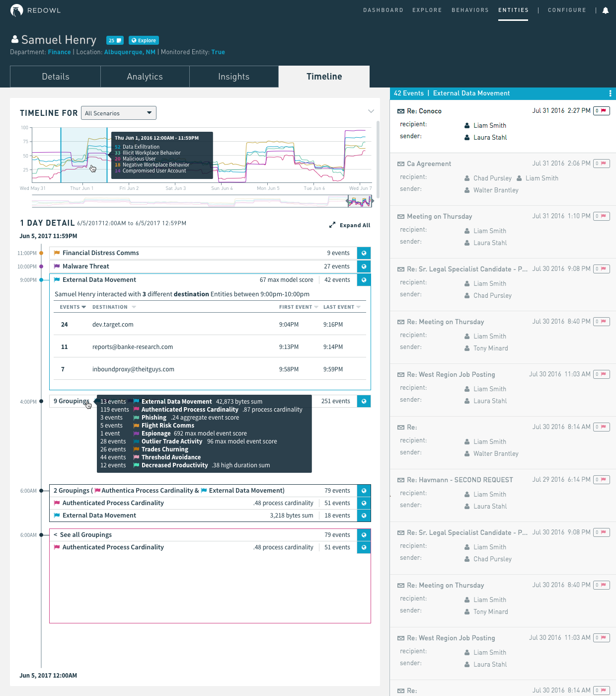Click the RedOwl owl logo
This screenshot has width=616, height=696.
pyautogui.click(x=16, y=10)
